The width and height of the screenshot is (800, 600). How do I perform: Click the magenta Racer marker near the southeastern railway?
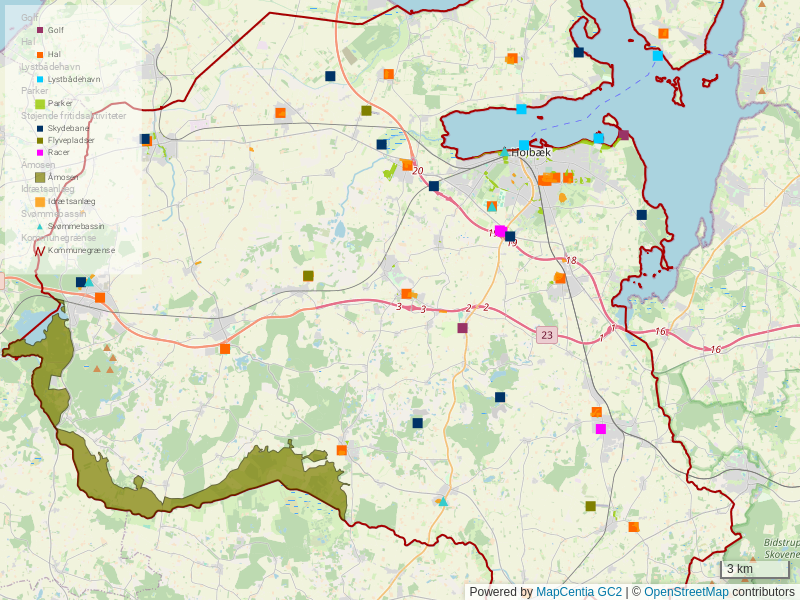[x=601, y=429]
